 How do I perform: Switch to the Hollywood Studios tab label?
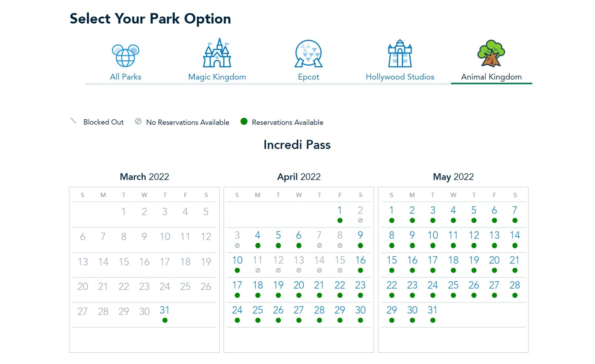tap(400, 77)
